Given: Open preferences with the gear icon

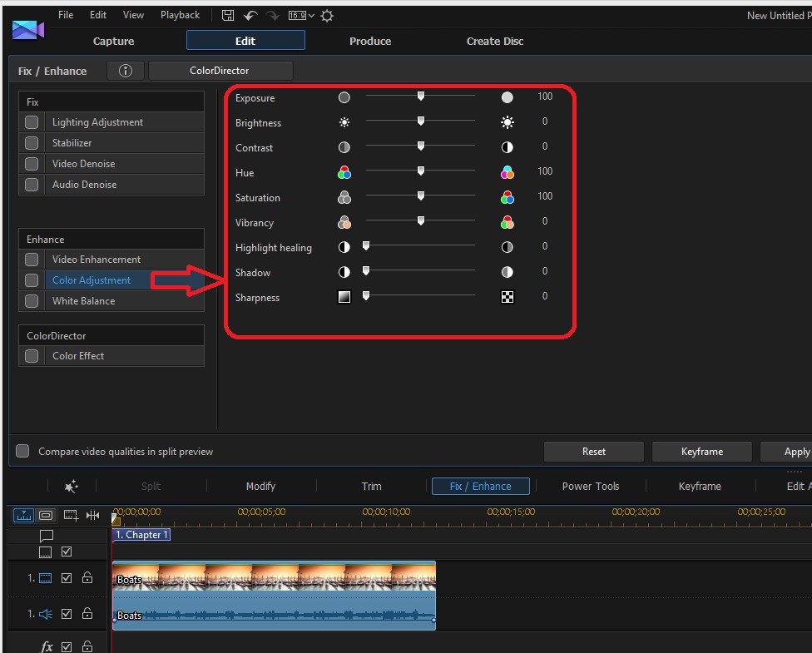Looking at the screenshot, I should [327, 16].
